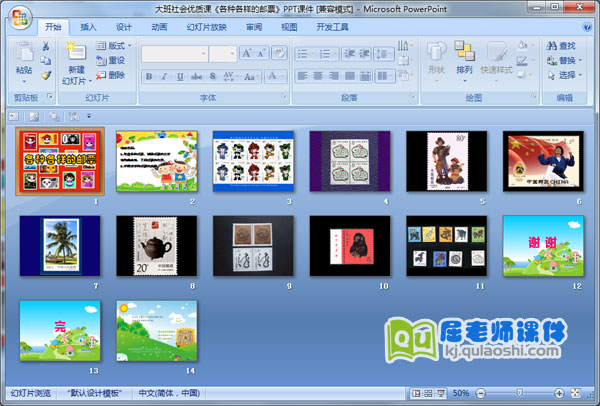Click the zoom out minus button
This screenshot has width=600, height=406.
coord(480,394)
